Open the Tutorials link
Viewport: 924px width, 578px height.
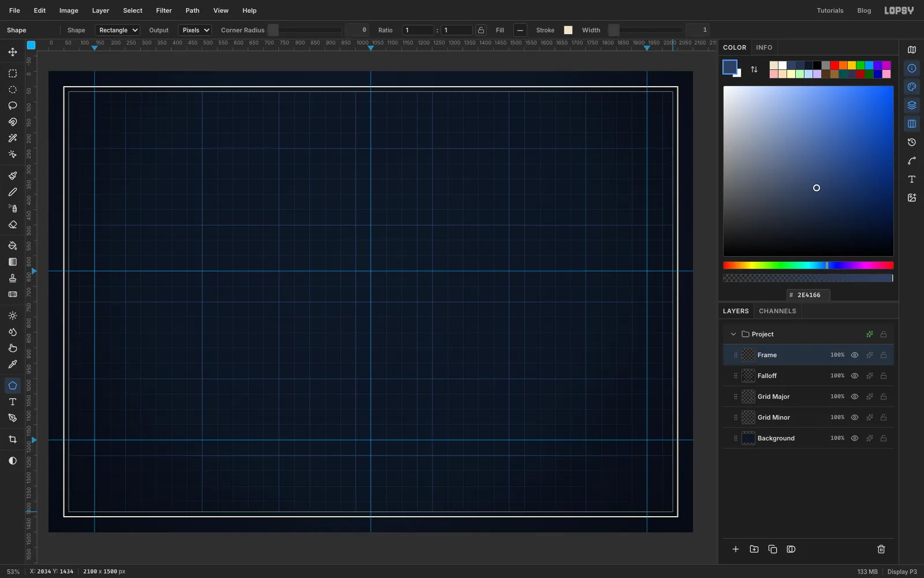tap(830, 10)
